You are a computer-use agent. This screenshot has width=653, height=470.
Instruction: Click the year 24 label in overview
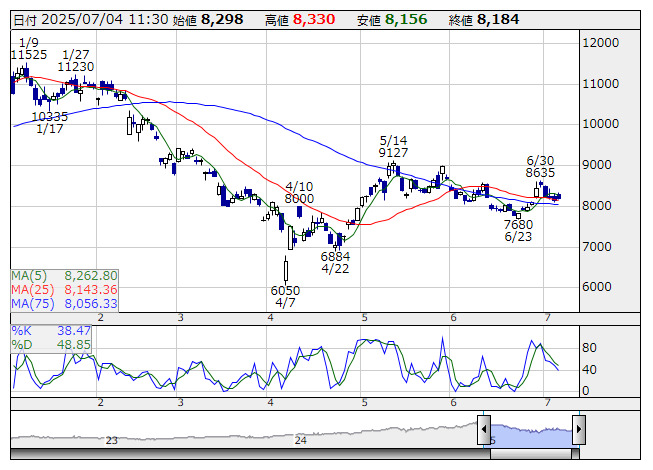[301, 440]
